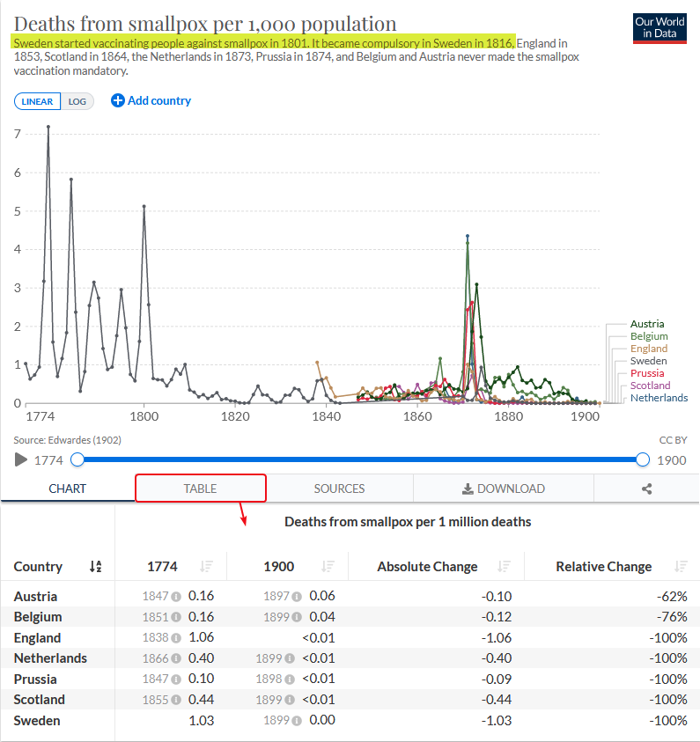
Task: Open the share icon tab
Action: tap(646, 489)
